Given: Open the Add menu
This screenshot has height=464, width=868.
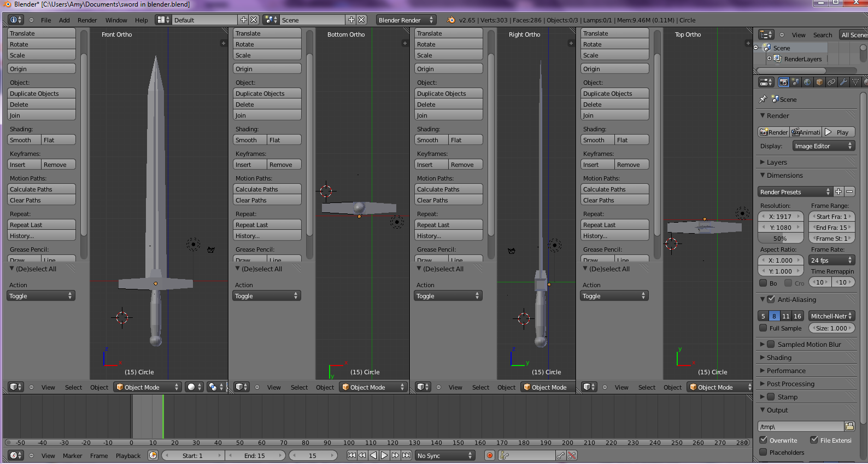Looking at the screenshot, I should click(64, 20).
